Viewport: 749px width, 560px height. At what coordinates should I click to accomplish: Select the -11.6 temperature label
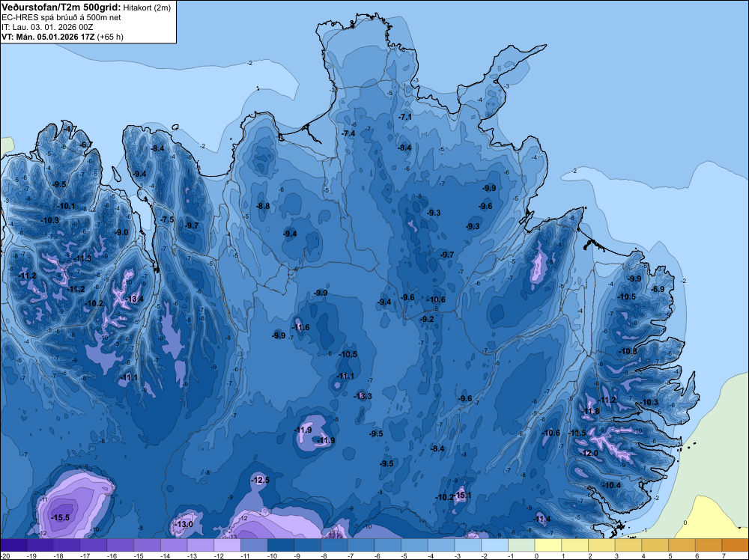coord(300,327)
